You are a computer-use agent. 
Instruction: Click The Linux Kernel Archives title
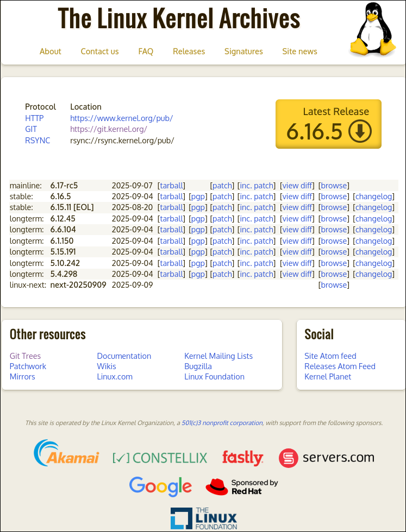(x=179, y=18)
